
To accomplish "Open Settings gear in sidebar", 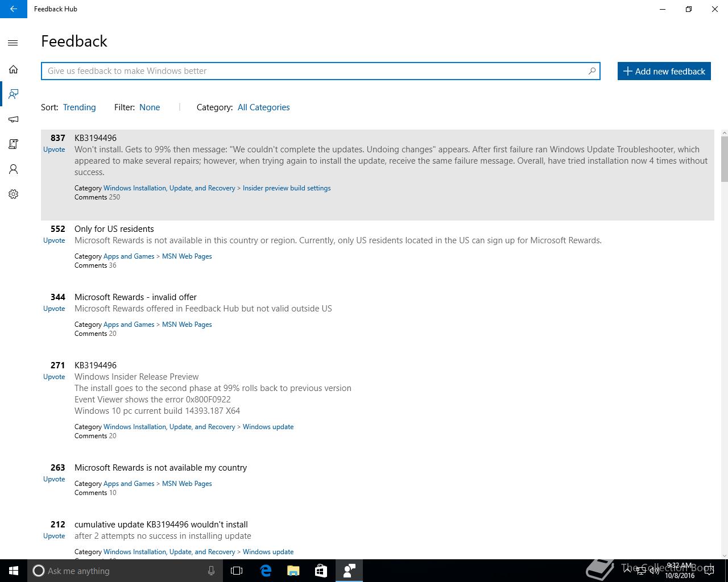I will pos(13,194).
